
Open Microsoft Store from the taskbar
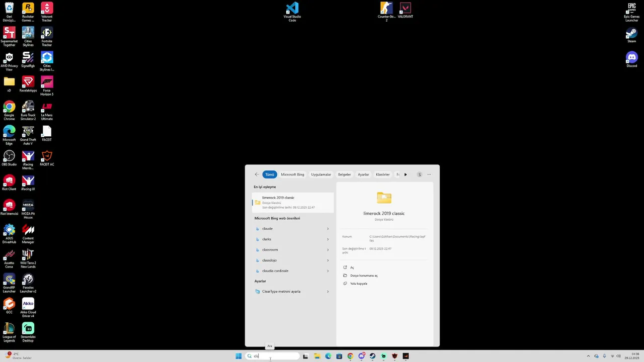pyautogui.click(x=339, y=356)
